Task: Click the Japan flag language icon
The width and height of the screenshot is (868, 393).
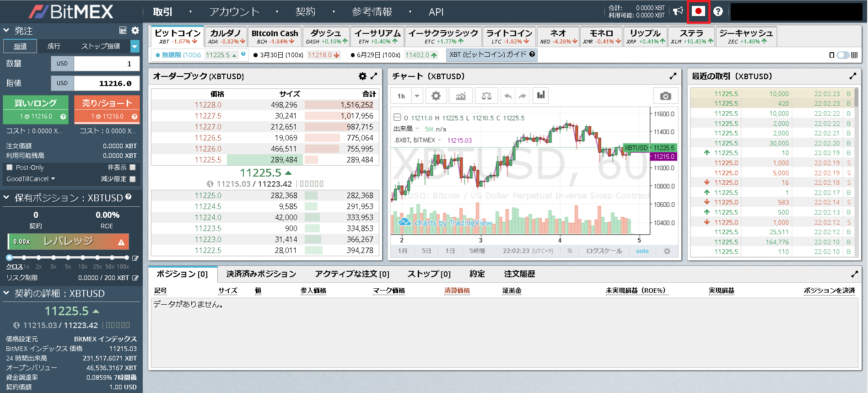Action: click(698, 11)
